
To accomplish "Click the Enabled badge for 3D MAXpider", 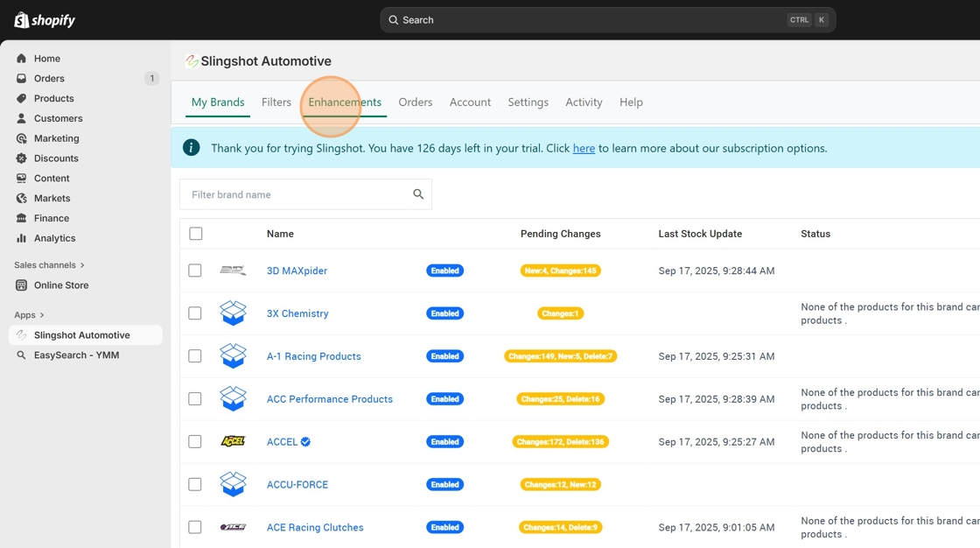I will 445,270.
